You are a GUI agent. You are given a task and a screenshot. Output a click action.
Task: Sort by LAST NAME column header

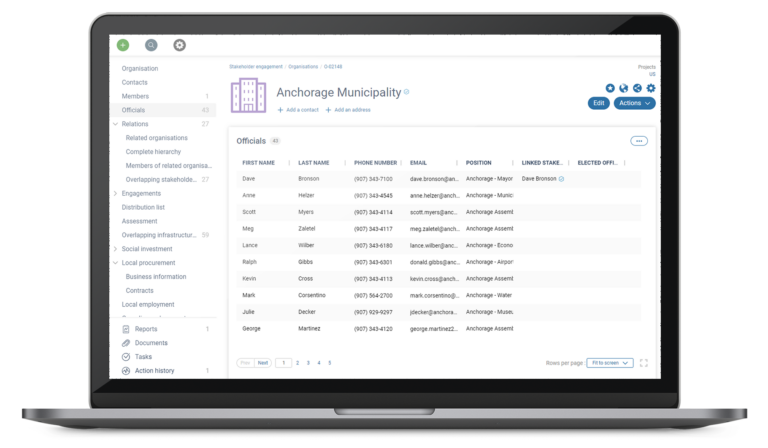tap(313, 163)
